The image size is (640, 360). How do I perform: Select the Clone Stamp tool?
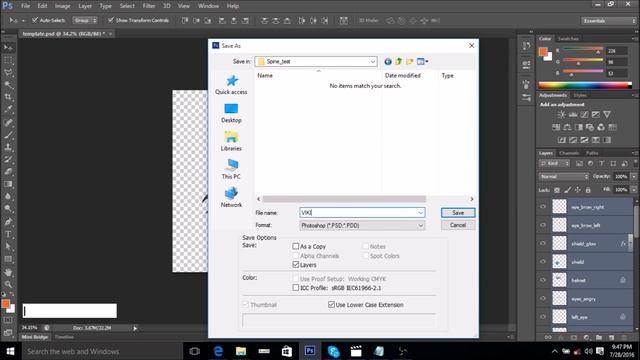tap(8, 147)
